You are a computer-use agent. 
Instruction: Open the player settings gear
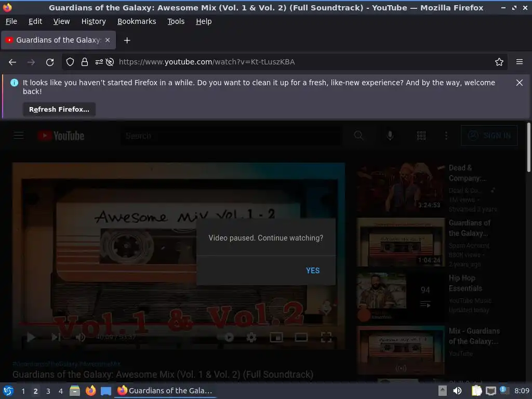pos(251,337)
